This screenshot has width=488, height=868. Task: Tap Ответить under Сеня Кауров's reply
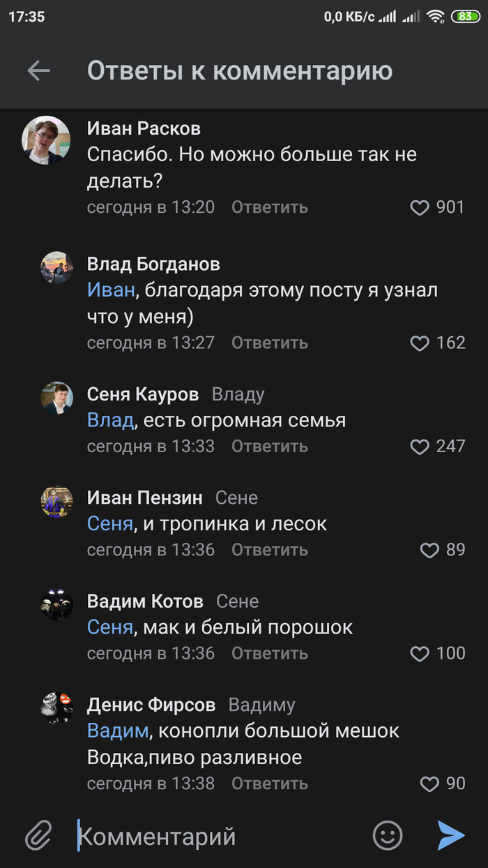tap(269, 446)
